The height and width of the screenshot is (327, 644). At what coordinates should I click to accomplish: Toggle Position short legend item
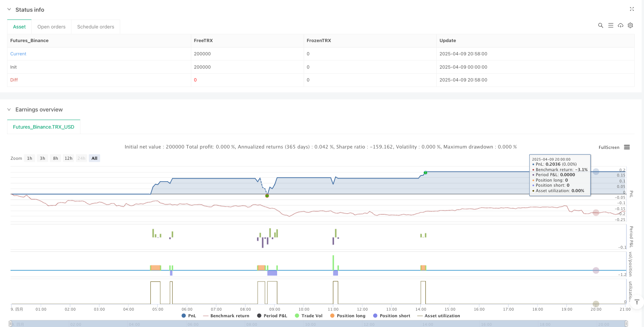391,316
